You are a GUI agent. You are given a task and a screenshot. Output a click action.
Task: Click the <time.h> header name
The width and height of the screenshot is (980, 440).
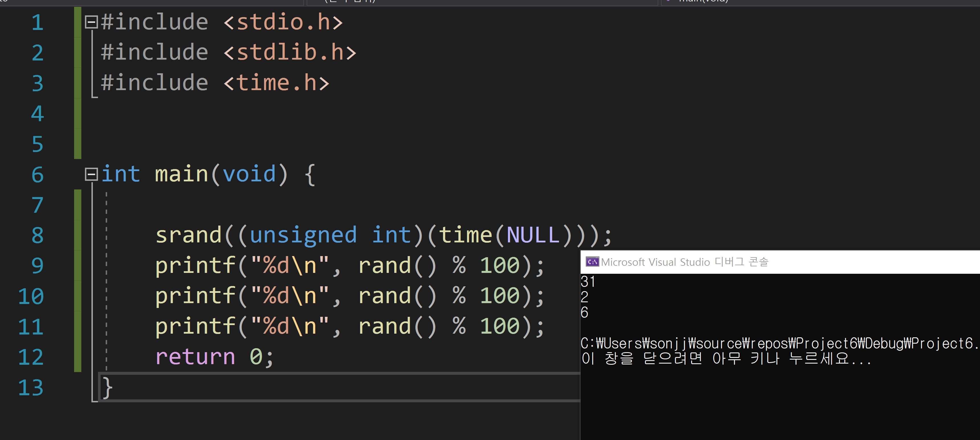point(276,83)
